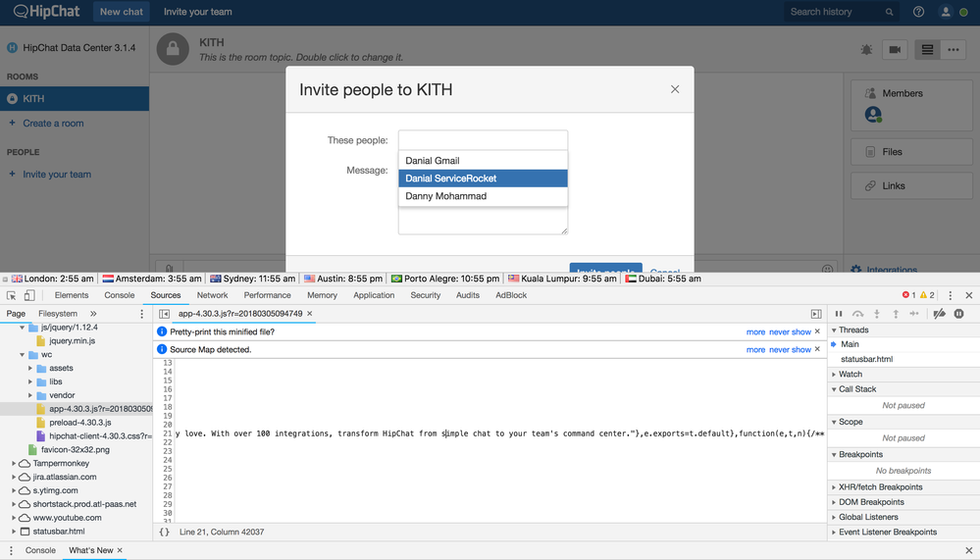Expand XHR/fetch Breakpoints section
The image size is (980, 560).
coord(834,487)
